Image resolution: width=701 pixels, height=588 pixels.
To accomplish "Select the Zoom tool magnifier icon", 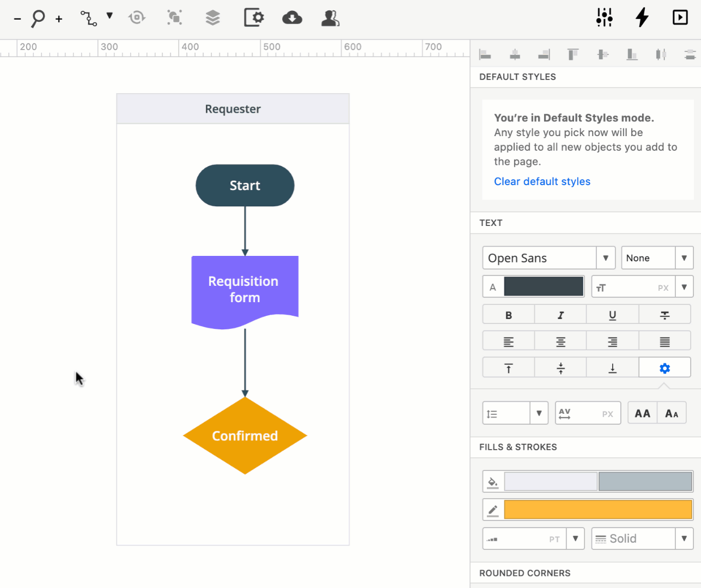I will point(36,17).
